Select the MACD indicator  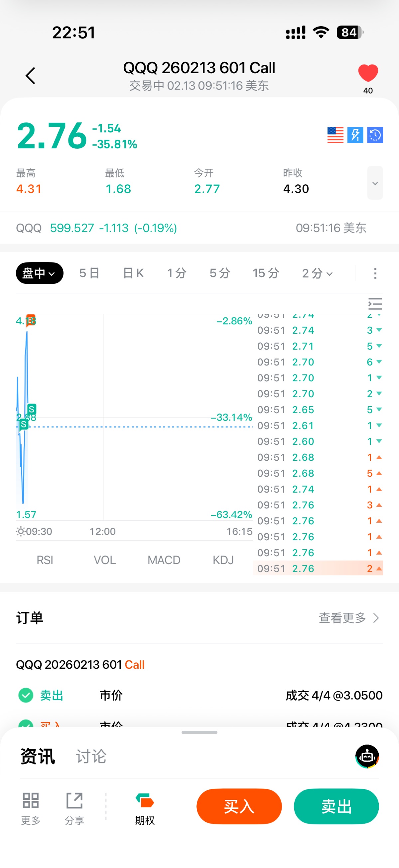pos(164,560)
